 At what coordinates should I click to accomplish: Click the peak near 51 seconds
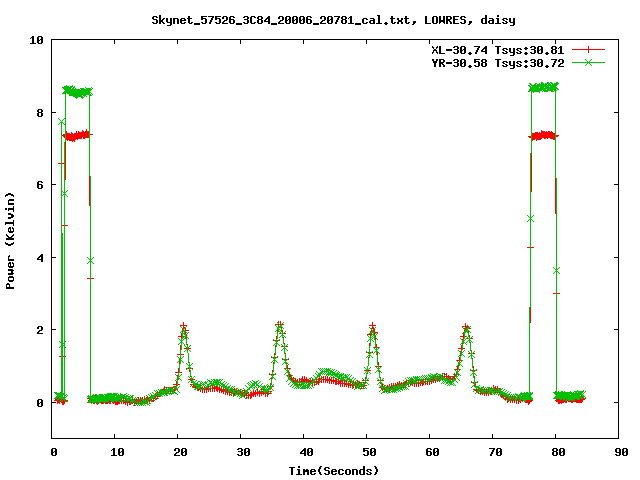[372, 327]
